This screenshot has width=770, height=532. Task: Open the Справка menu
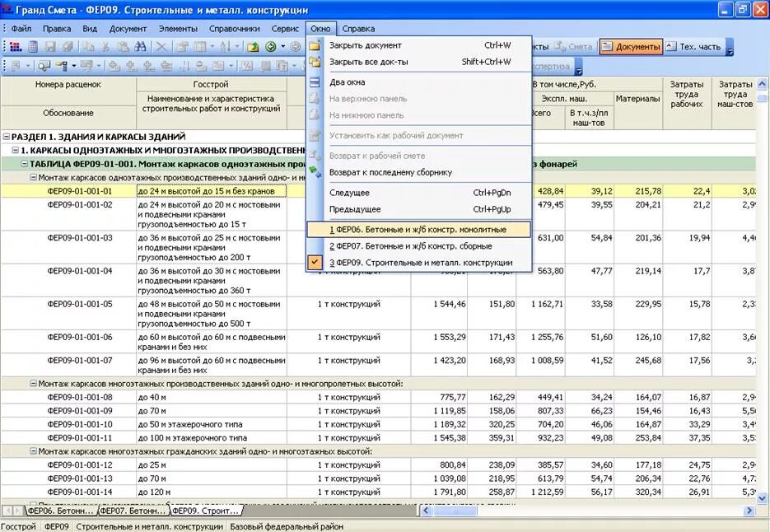tap(358, 29)
